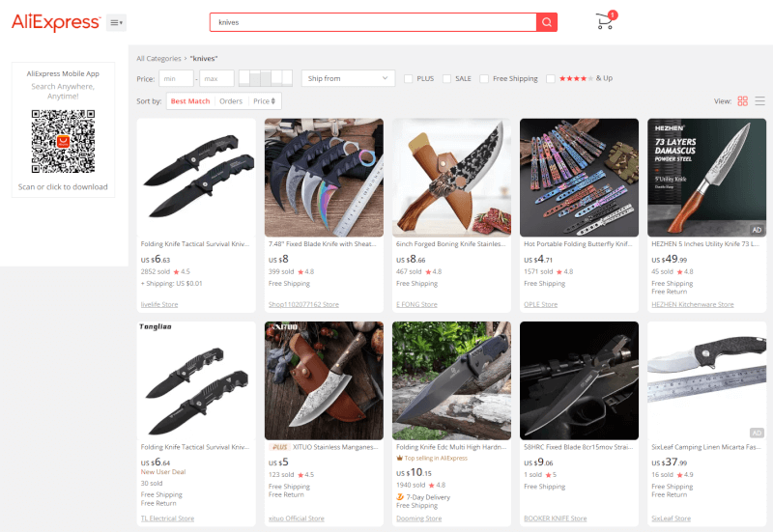Click the All Categories breadcrumb
Screen dimensions: 773x532
coord(158,58)
